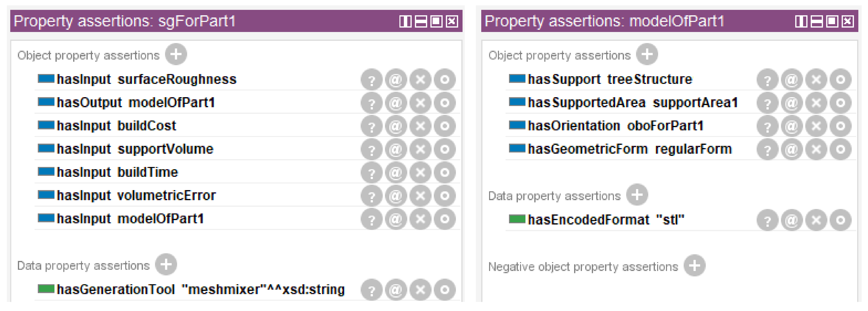Add object property assertion for modelOfPart1
This screenshot has width=868, height=311.
coord(647,54)
